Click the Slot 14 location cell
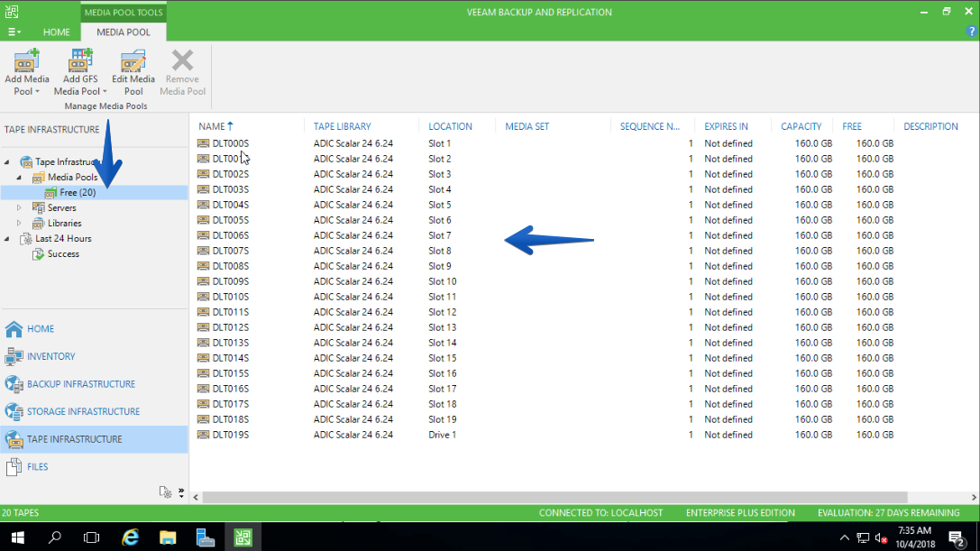This screenshot has width=980, height=551. pos(442,343)
